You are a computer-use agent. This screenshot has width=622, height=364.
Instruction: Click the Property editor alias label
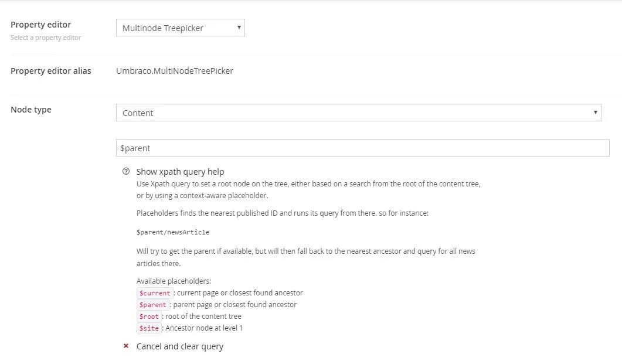(x=51, y=71)
